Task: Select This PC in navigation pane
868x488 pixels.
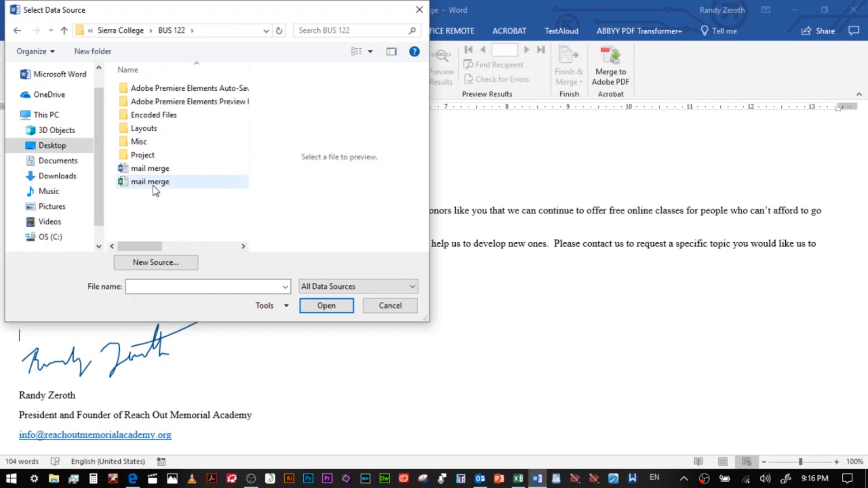Action: (x=40, y=115)
